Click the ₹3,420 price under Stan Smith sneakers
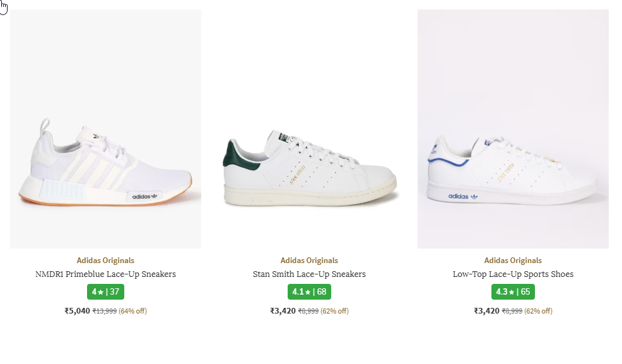This screenshot has width=622, height=364. [283, 311]
